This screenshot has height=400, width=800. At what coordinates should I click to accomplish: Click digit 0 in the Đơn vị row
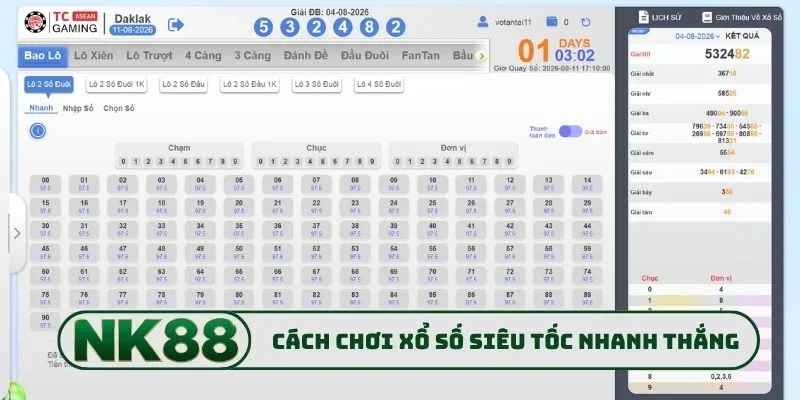click(397, 162)
